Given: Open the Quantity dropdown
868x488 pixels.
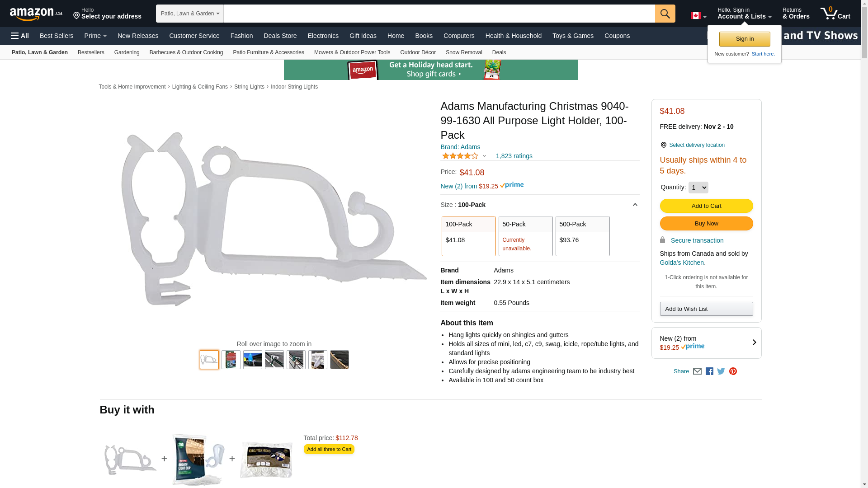Looking at the screenshot, I should click(x=698, y=188).
